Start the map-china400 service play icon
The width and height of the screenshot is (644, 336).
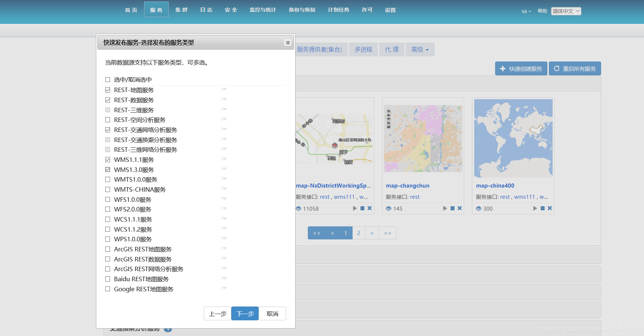point(535,208)
